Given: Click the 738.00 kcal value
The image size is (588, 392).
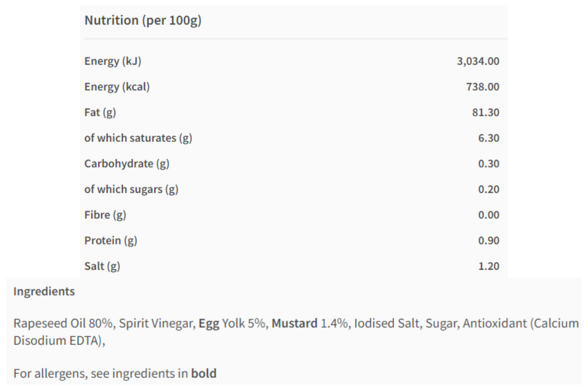Looking at the screenshot, I should 483,87.
